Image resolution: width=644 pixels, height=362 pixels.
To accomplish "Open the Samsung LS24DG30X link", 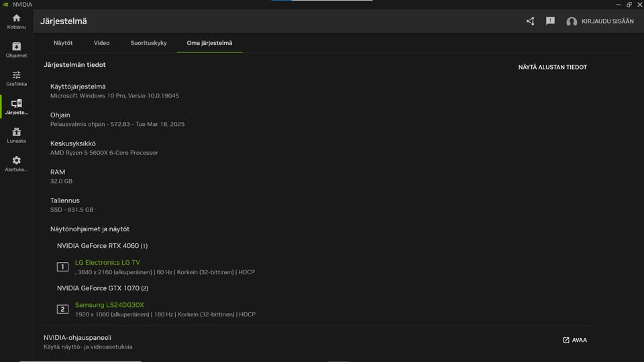I will (x=109, y=305).
